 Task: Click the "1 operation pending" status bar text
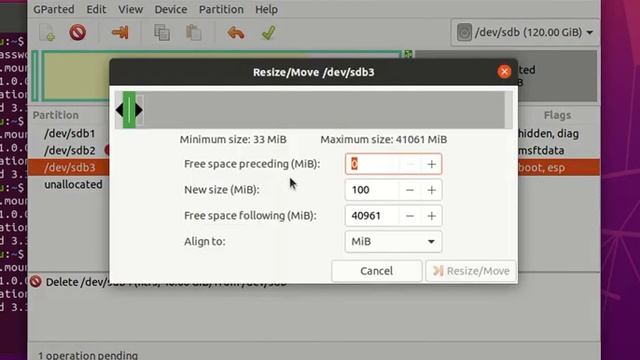point(88,355)
